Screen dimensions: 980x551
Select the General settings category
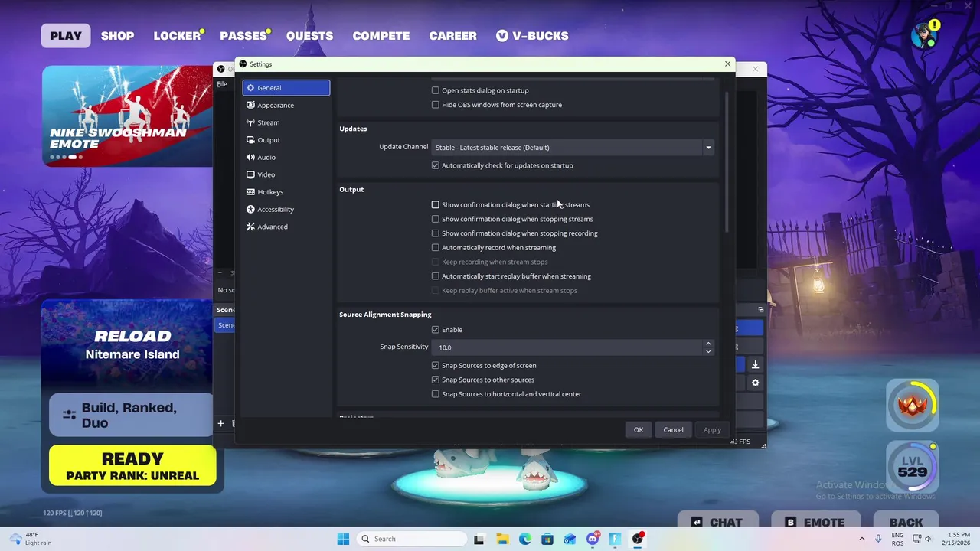[x=286, y=88]
